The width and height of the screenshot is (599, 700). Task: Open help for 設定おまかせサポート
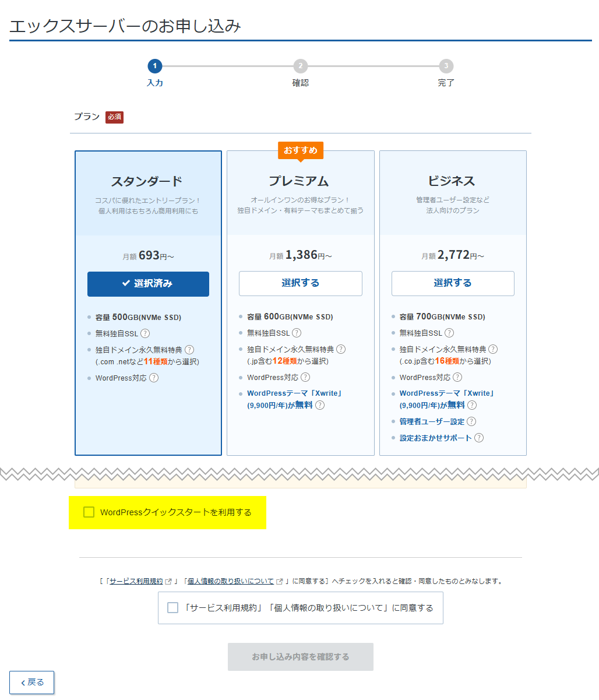coord(479,438)
